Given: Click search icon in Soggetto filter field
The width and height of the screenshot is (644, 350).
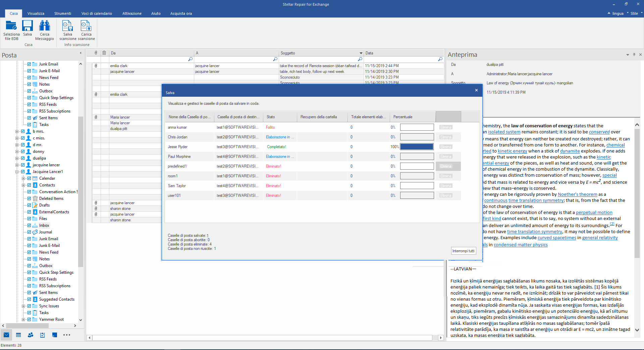Looking at the screenshot, I should pos(360,59).
